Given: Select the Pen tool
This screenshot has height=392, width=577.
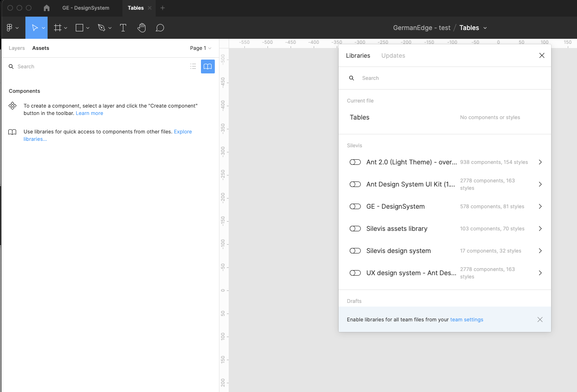Looking at the screenshot, I should [x=102, y=28].
